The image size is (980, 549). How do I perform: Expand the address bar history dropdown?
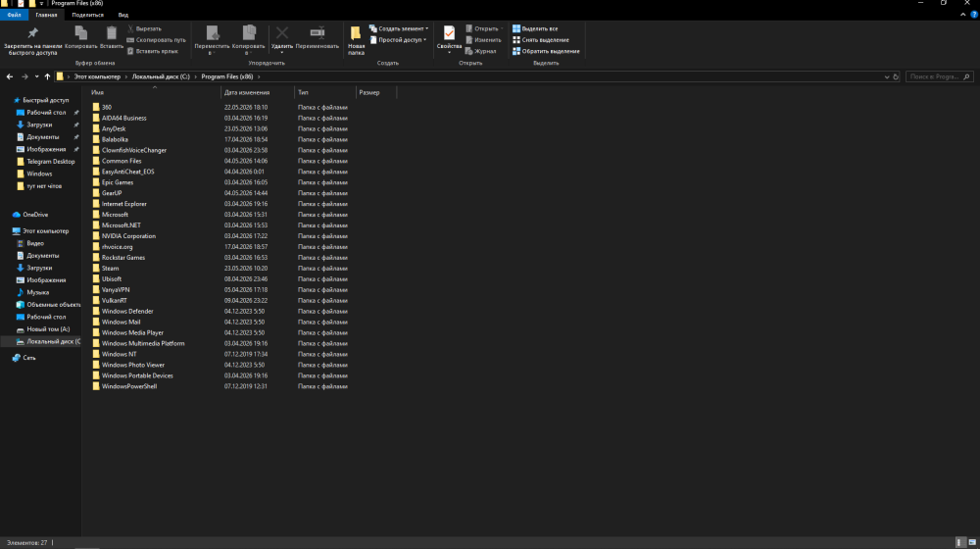click(886, 76)
